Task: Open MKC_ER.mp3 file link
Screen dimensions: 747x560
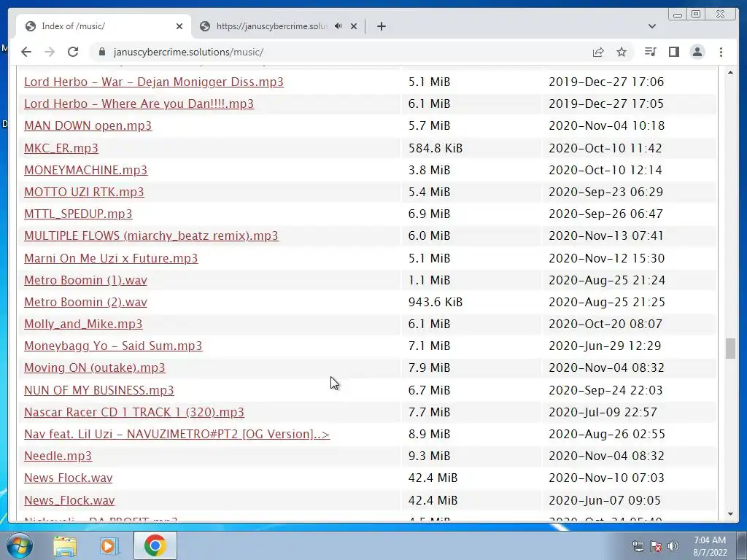Action: 61,148
